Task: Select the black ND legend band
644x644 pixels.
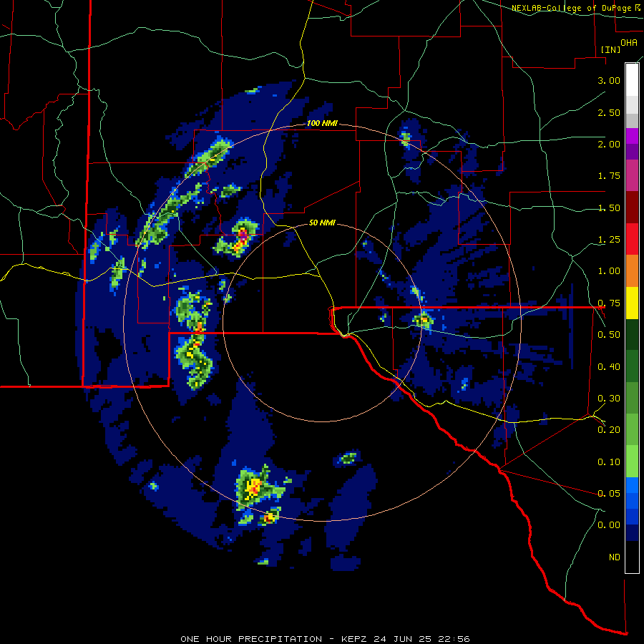Action: [x=632, y=557]
